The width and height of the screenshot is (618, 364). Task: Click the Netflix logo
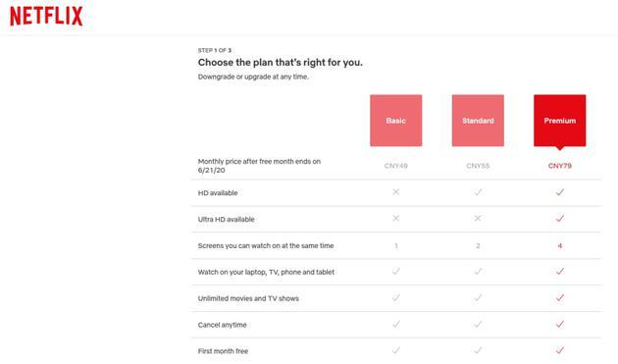point(46,16)
